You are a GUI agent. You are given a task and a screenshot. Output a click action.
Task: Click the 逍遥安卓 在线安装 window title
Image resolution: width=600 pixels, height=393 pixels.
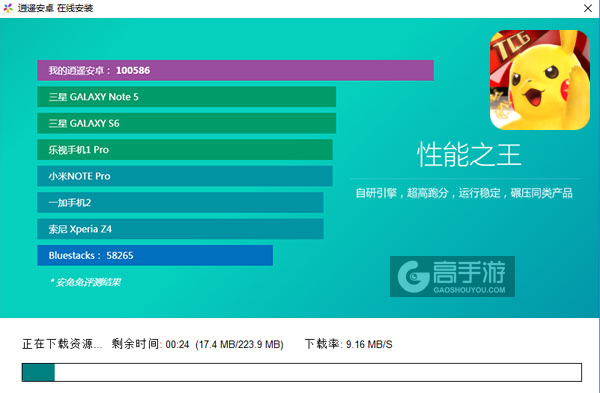pos(55,8)
